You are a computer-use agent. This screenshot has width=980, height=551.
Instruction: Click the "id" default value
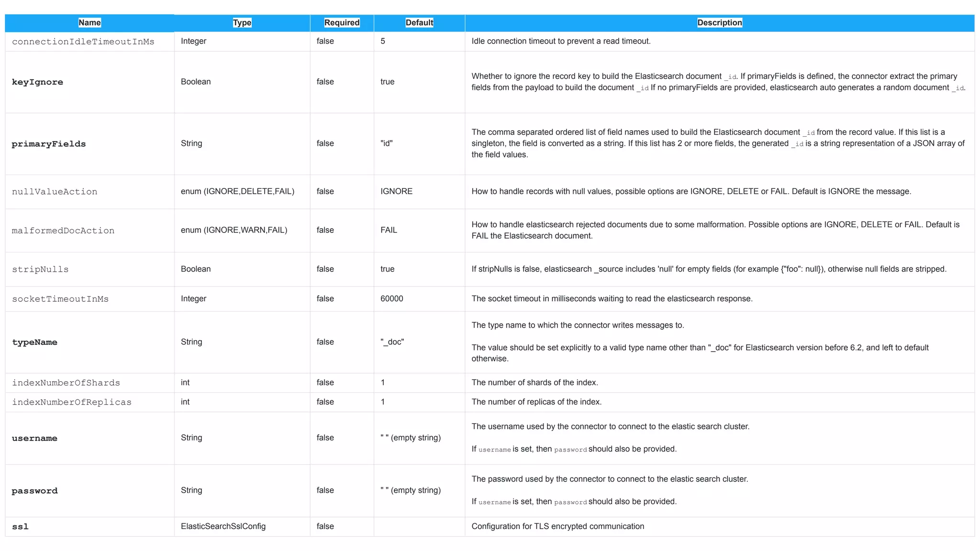click(387, 143)
